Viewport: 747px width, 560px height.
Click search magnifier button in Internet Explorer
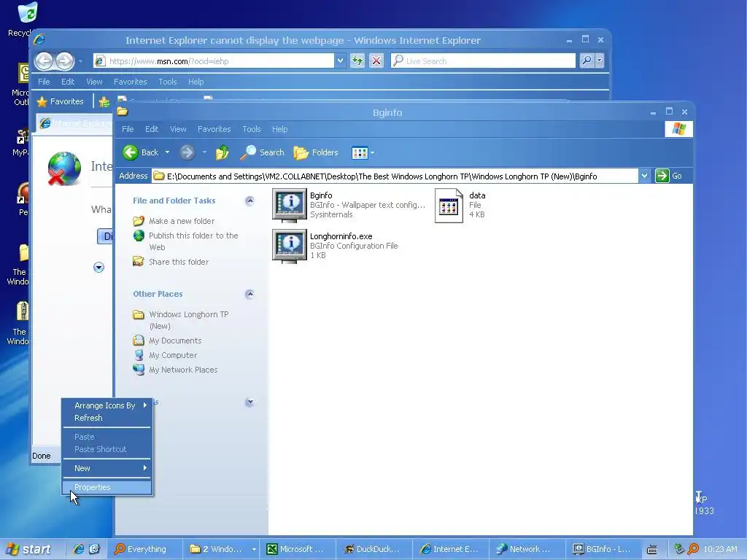[587, 61]
